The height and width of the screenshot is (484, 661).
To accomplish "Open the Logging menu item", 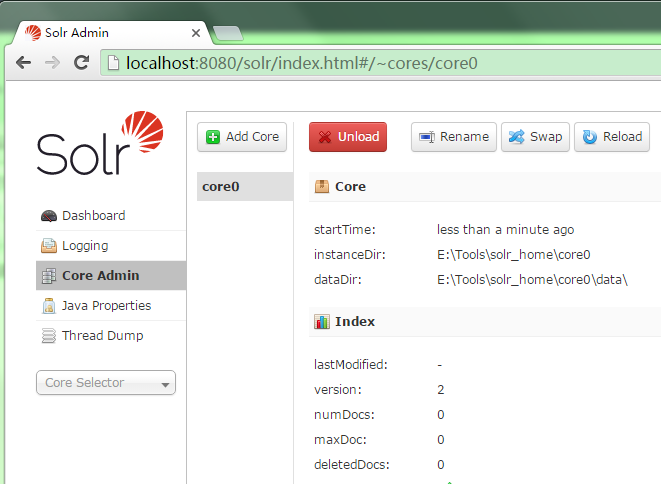I will click(111, 246).
